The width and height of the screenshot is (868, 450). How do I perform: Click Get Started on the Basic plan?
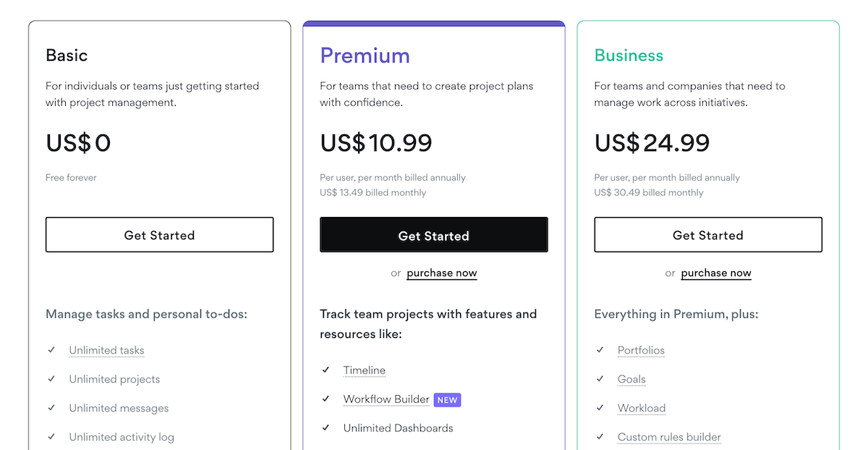(159, 234)
